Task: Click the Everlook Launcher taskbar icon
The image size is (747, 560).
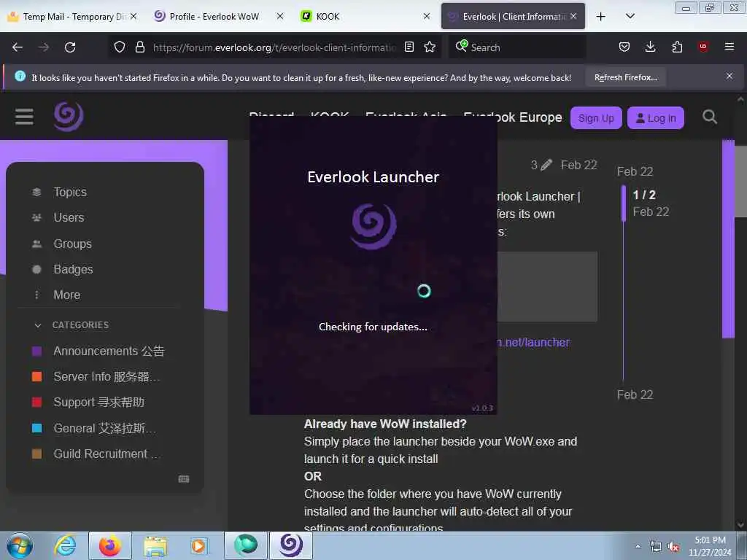Action: (291, 545)
